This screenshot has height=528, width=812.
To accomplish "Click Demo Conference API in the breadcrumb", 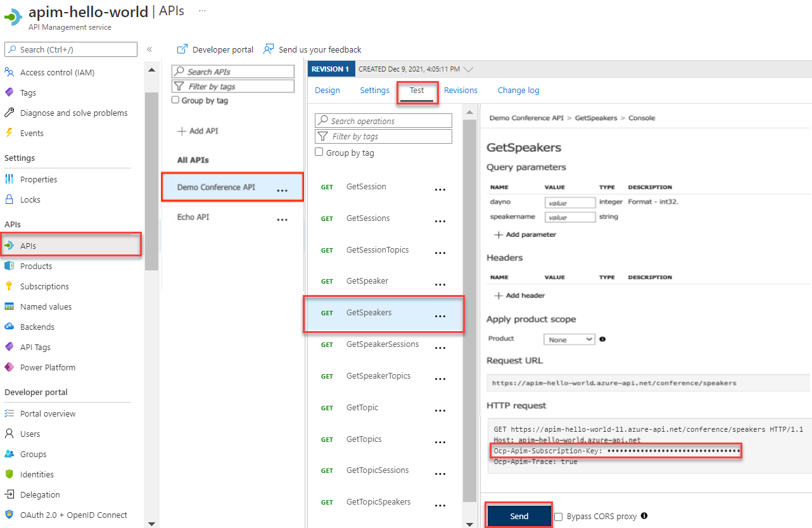I will click(x=526, y=118).
